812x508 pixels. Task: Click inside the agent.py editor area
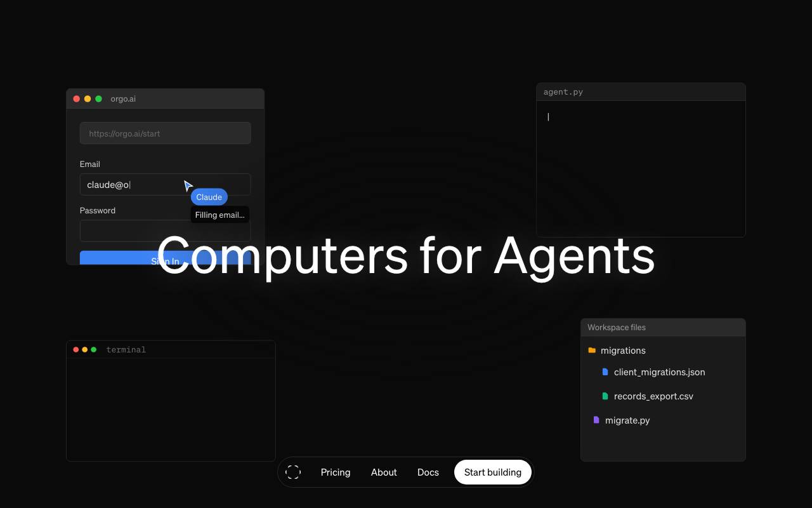tap(641, 168)
